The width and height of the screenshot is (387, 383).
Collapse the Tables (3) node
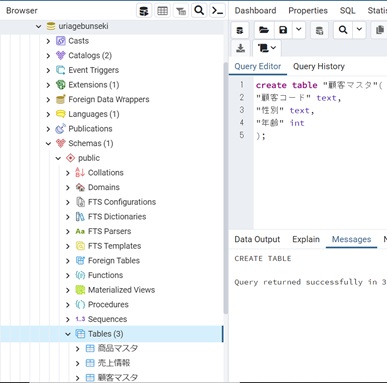click(68, 334)
